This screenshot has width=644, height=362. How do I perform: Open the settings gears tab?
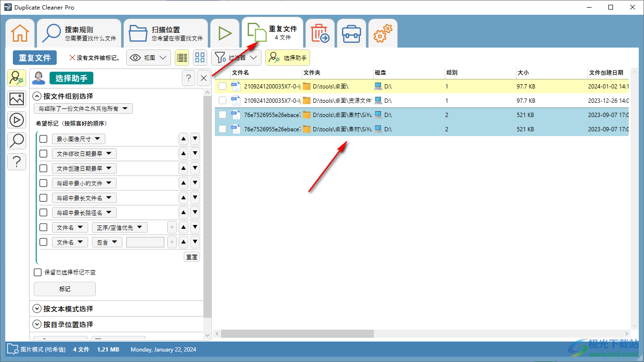tap(383, 33)
